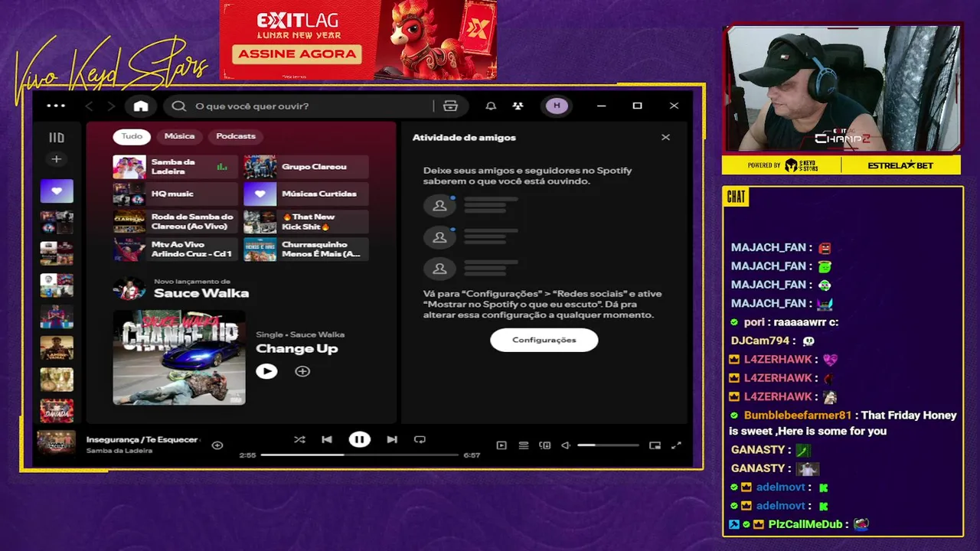Click the search field 'O que você quer ouvir?'
This screenshot has height=551, width=980.
coord(306,106)
